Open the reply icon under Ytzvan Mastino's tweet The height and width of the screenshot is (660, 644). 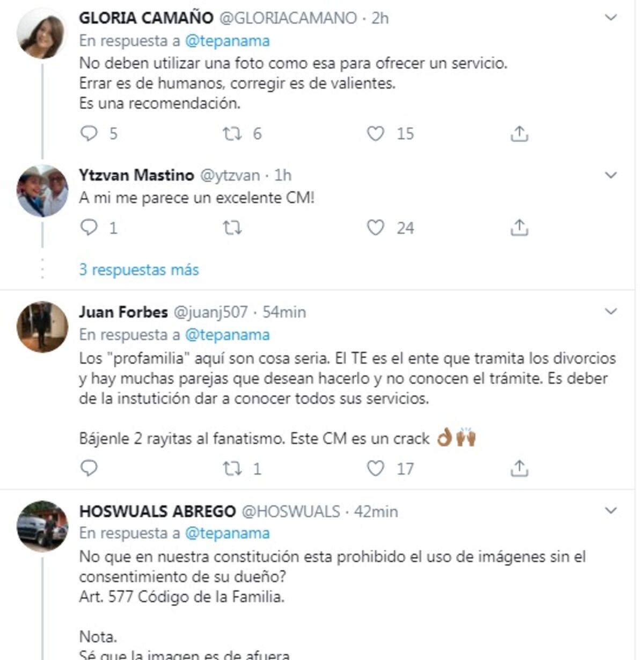click(90, 228)
